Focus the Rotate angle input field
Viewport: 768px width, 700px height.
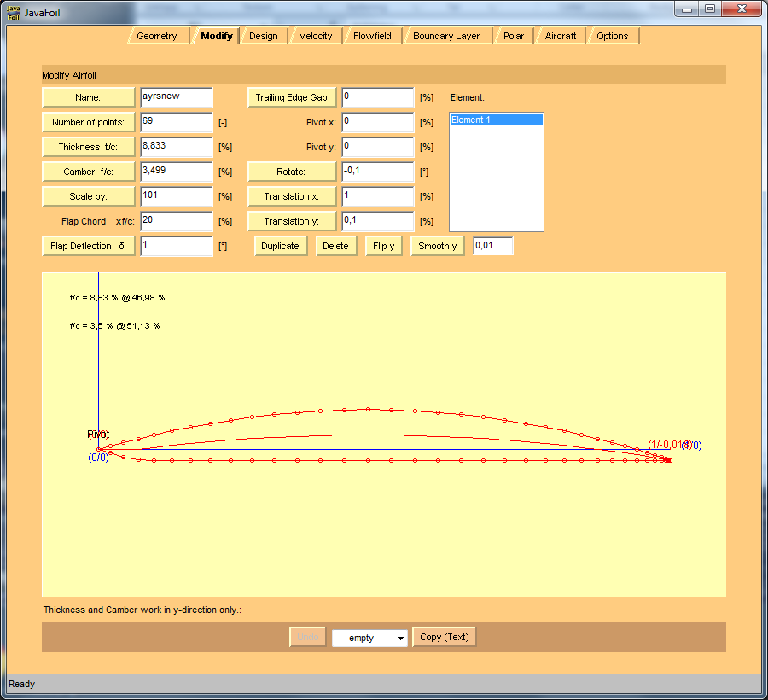click(x=377, y=172)
